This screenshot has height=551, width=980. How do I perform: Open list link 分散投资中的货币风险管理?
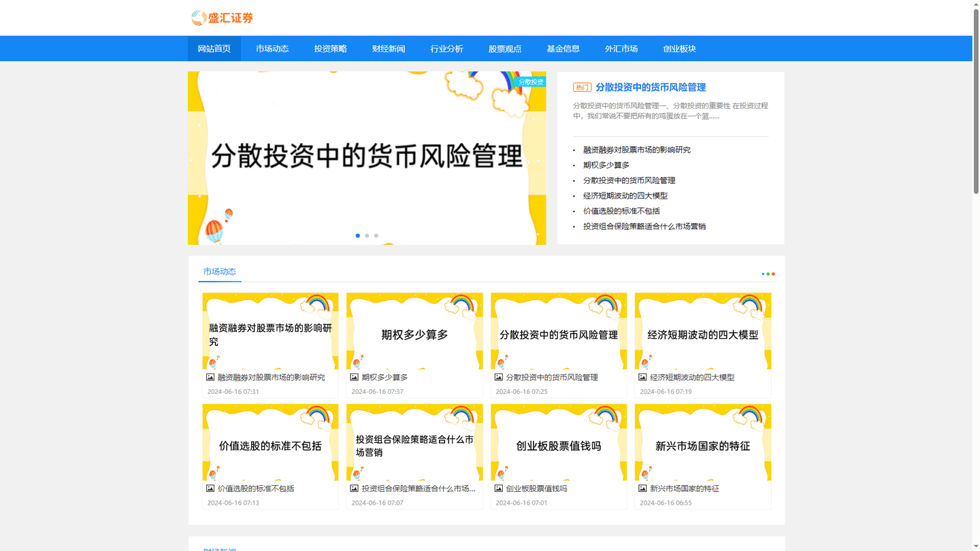pos(630,180)
